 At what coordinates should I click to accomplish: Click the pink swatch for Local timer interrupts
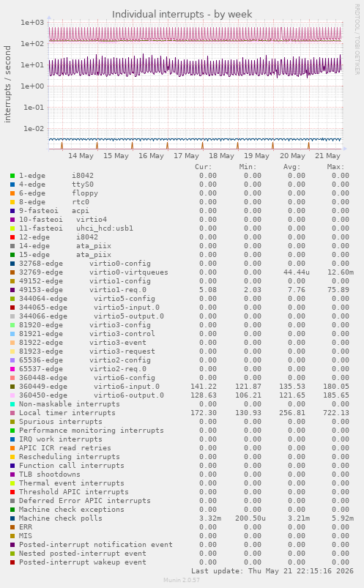coord(12,413)
